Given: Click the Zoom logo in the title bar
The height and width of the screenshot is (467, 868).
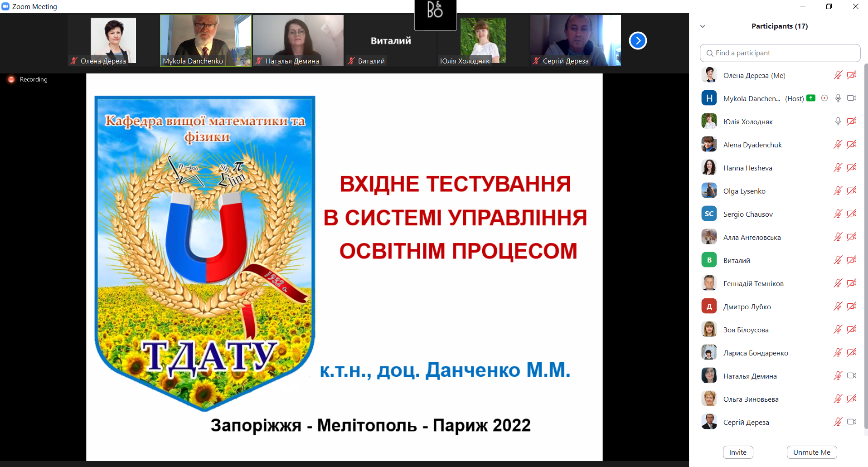Looking at the screenshot, I should (x=5, y=6).
